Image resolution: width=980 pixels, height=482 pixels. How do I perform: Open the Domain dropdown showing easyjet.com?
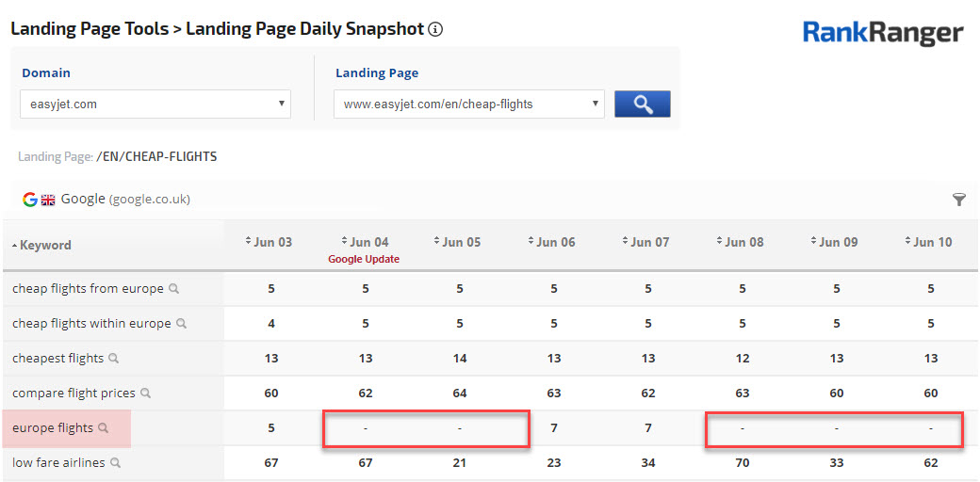click(x=155, y=104)
